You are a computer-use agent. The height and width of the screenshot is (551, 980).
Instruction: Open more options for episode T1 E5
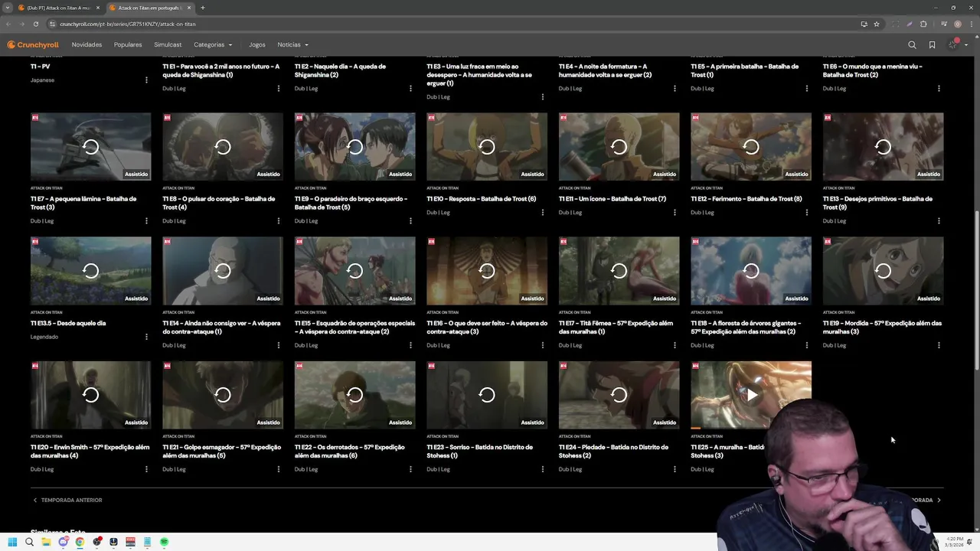(807, 88)
